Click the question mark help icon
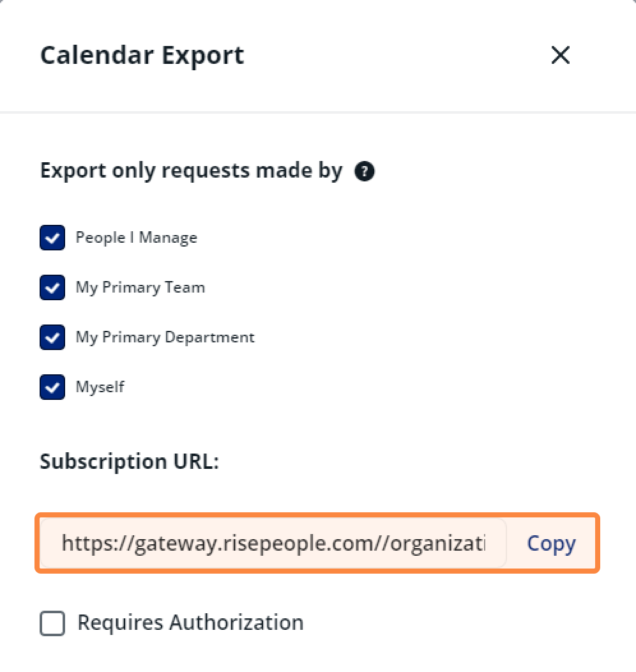 pos(365,171)
